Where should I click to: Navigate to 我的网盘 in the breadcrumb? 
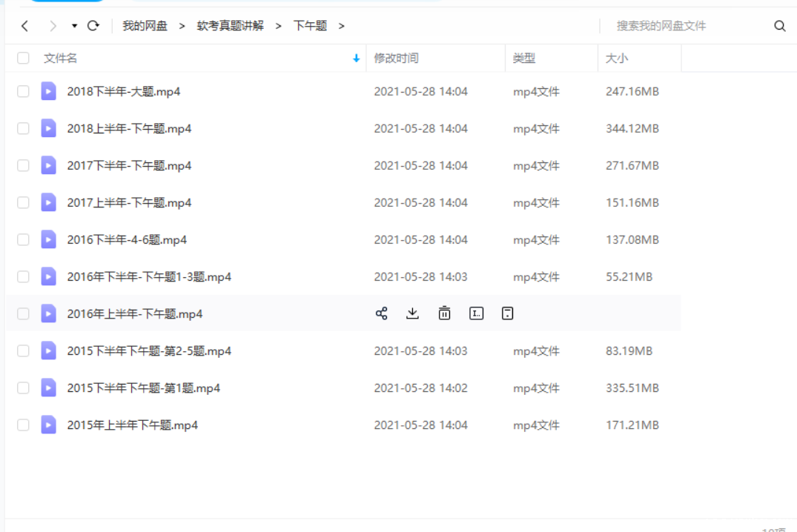coord(145,26)
